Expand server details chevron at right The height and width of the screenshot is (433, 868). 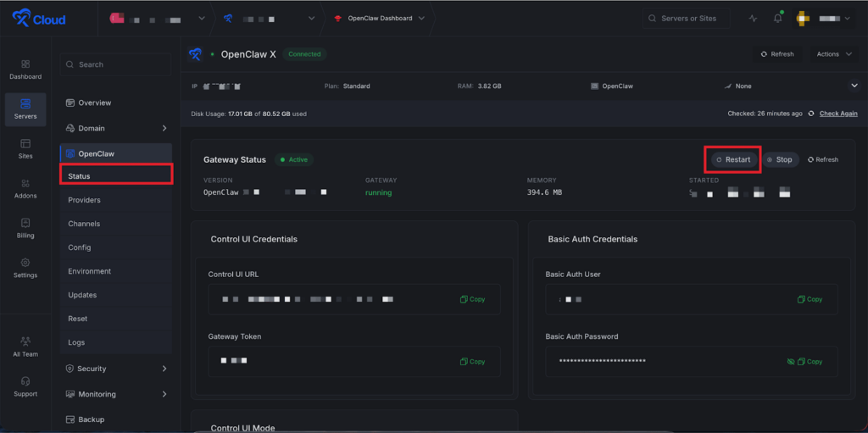854,86
